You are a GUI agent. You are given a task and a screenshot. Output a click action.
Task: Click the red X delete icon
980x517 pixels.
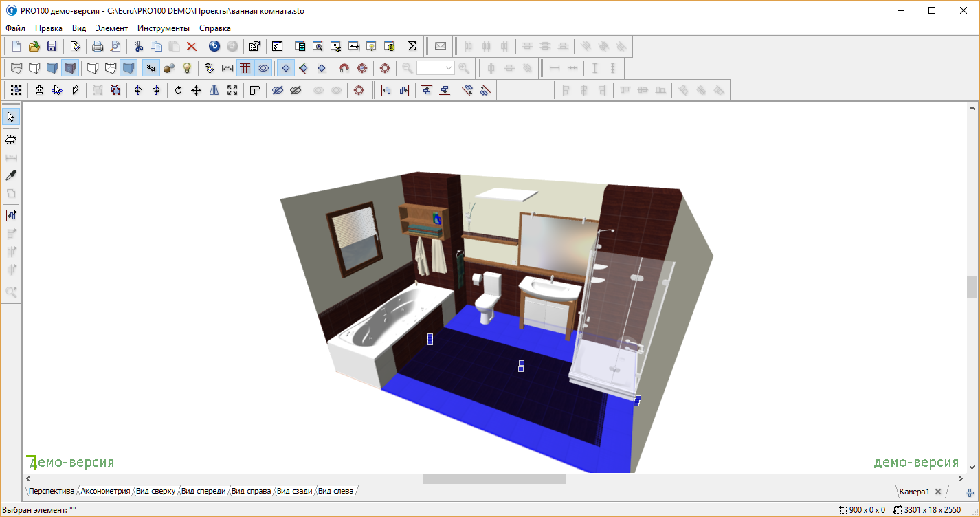pyautogui.click(x=192, y=47)
